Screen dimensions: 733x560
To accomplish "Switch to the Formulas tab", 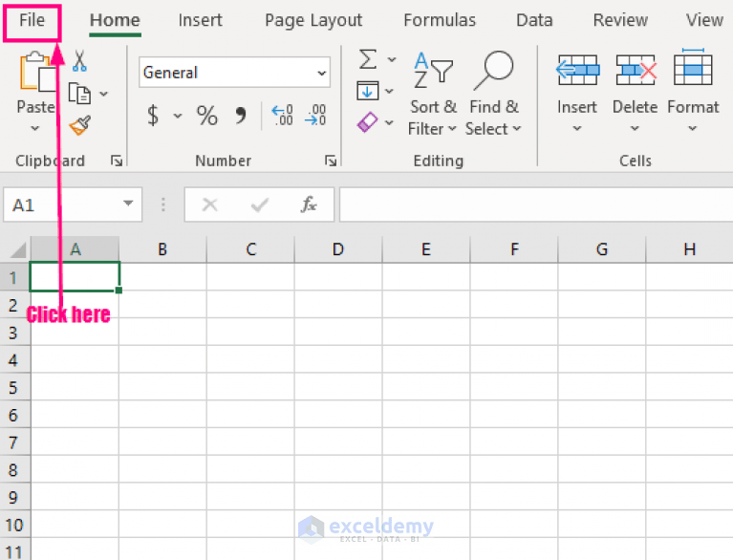I will [x=440, y=21].
